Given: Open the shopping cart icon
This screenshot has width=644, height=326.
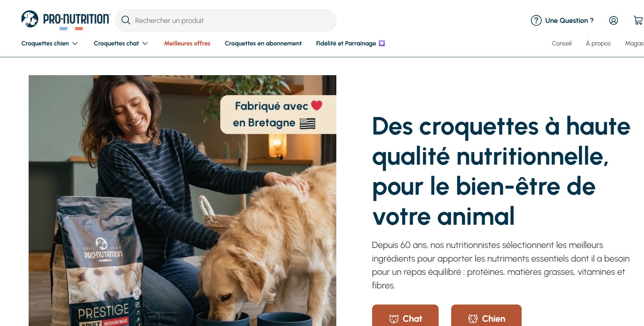Looking at the screenshot, I should (x=638, y=20).
